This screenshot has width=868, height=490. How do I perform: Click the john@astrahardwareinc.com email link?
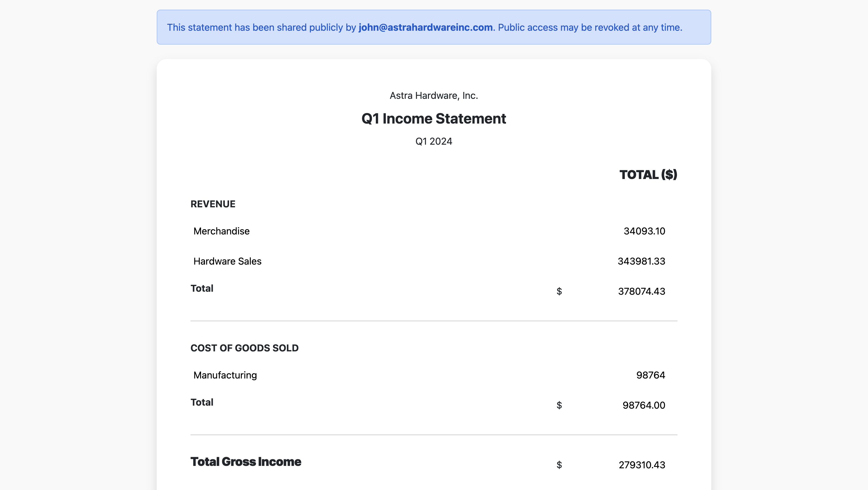pyautogui.click(x=425, y=27)
